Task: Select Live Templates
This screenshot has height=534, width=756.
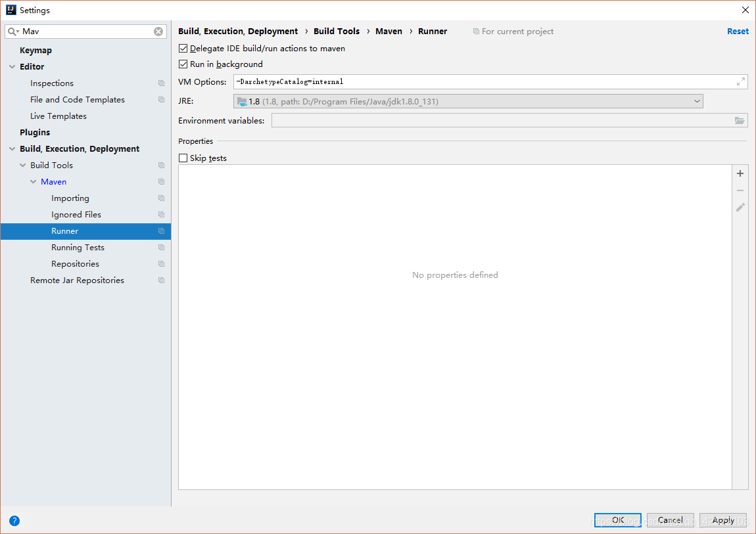Action: coord(59,116)
